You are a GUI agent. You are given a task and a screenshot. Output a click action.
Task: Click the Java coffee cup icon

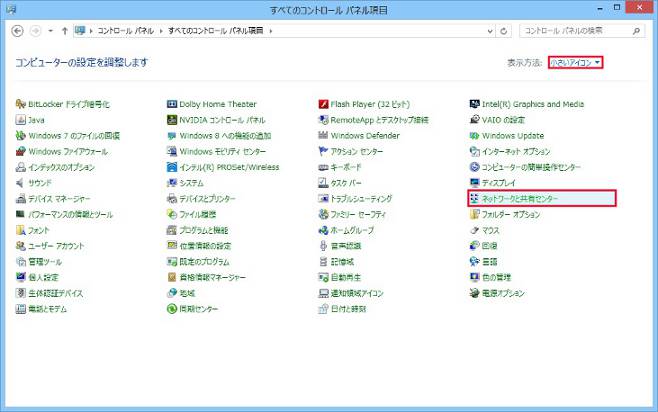pyautogui.click(x=21, y=120)
